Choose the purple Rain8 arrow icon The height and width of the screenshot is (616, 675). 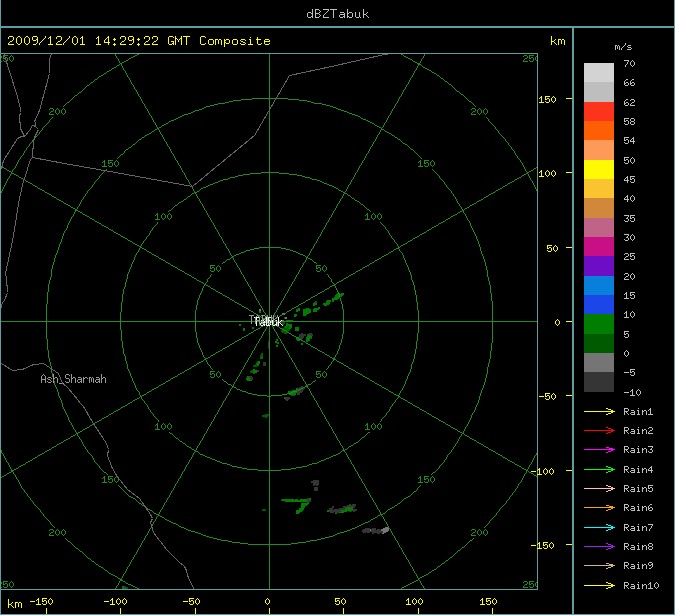pos(599,546)
